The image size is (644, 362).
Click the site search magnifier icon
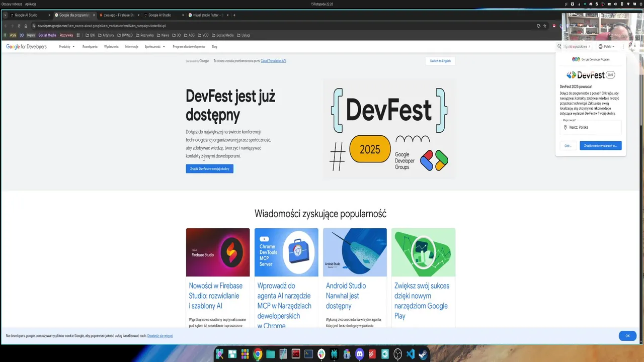click(x=559, y=46)
